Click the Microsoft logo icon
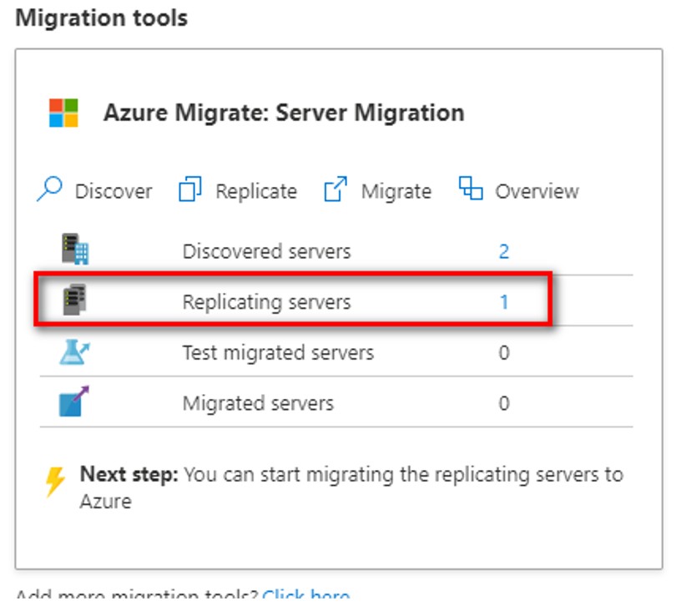676x616 pixels. tap(63, 113)
